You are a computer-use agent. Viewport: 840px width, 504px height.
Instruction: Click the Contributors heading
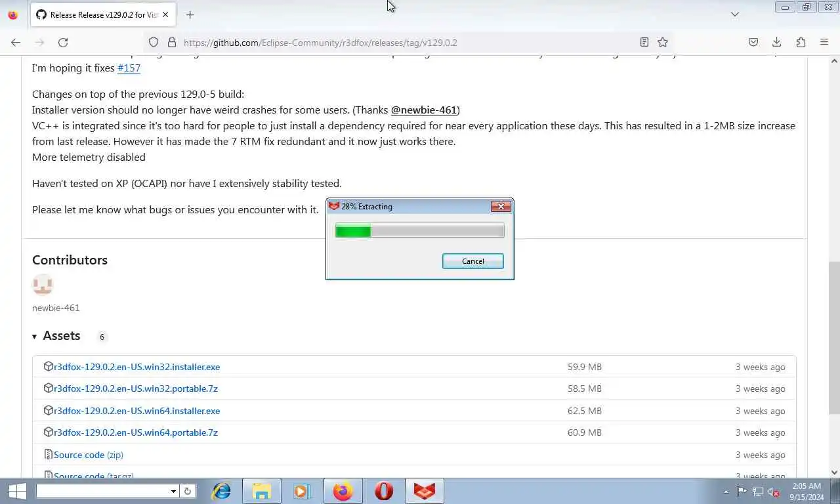pos(70,260)
